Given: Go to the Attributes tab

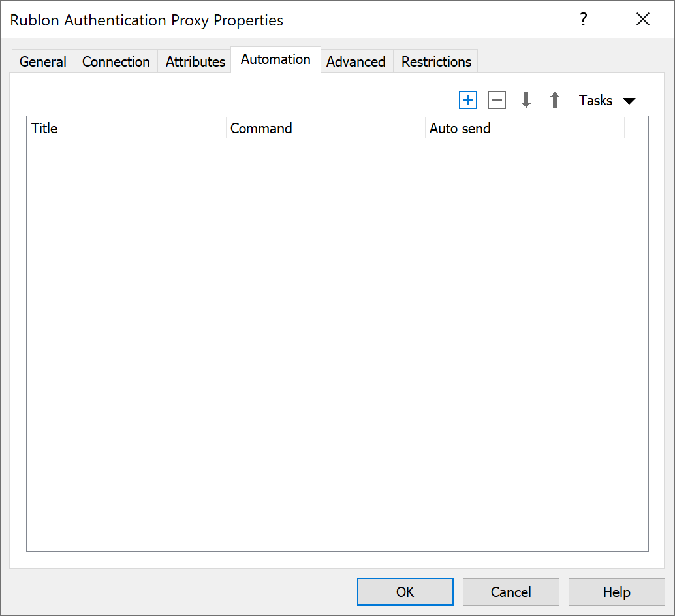Looking at the screenshot, I should click(195, 61).
